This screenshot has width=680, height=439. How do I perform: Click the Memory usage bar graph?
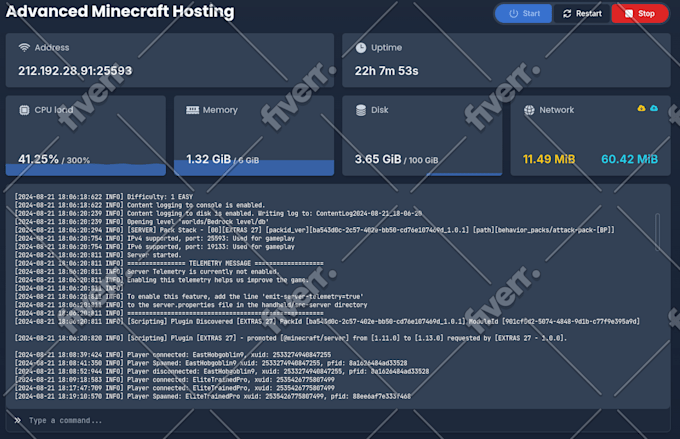point(254,167)
